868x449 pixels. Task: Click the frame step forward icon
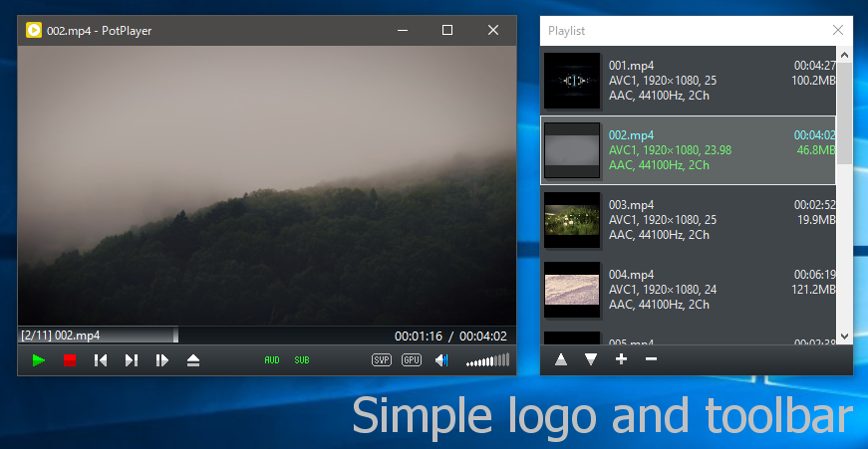162,360
